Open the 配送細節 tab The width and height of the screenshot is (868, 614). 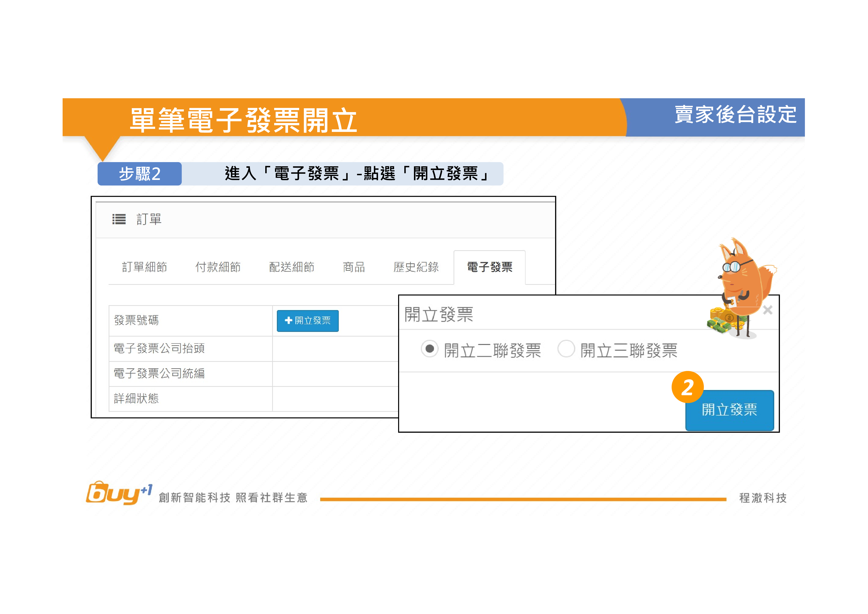[x=291, y=267]
